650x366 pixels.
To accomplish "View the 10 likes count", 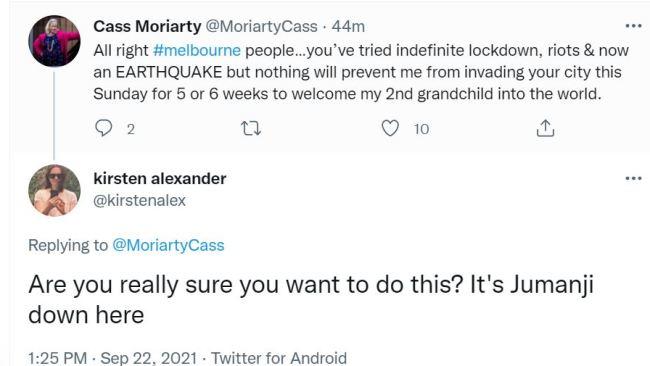I will pyautogui.click(x=421, y=129).
